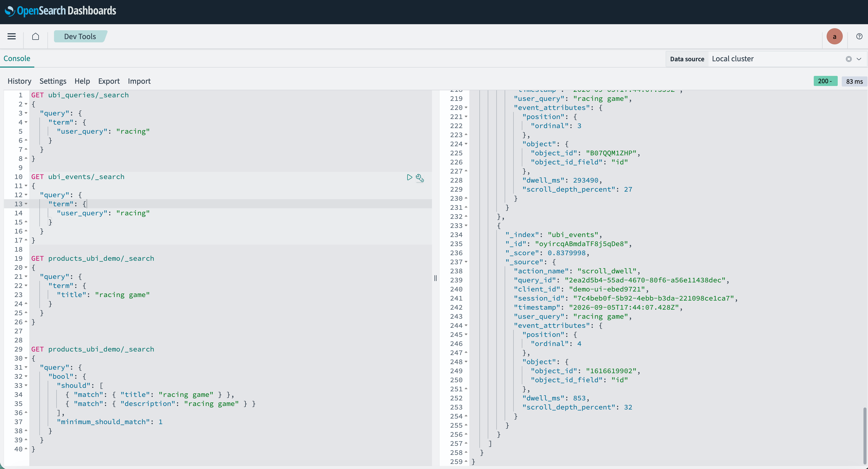
Task: Collapse fold arrow at response line 233
Action: pyautogui.click(x=466, y=226)
